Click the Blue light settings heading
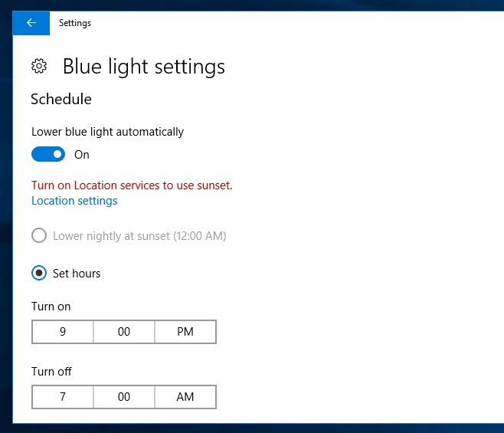This screenshot has height=433, width=504. point(144,67)
